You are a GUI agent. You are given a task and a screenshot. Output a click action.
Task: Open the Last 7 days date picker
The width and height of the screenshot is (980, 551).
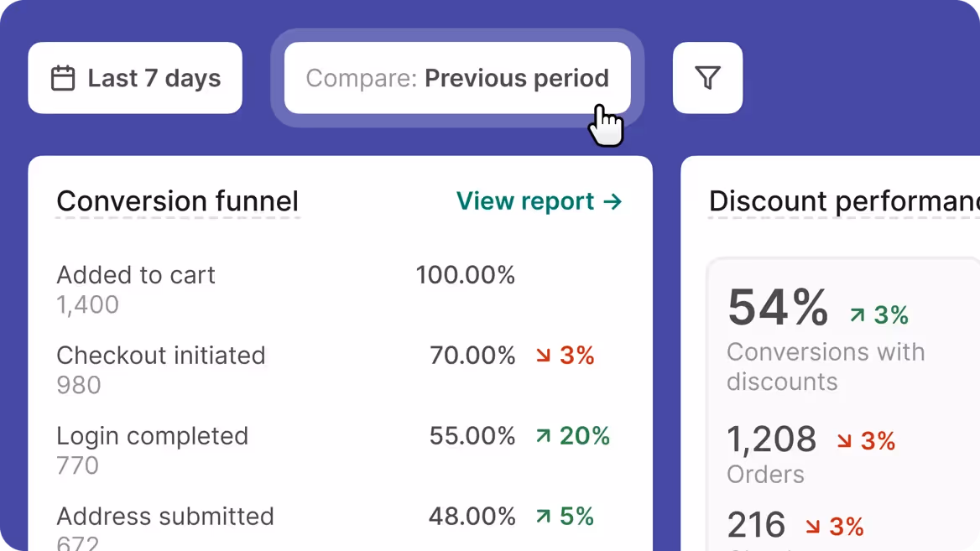click(x=135, y=78)
